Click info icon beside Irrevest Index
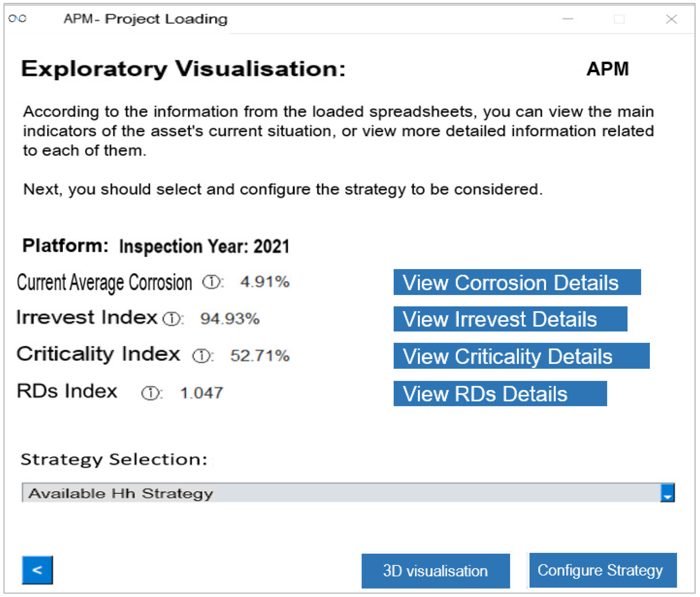Screen dimensions: 700x597 pos(172,318)
